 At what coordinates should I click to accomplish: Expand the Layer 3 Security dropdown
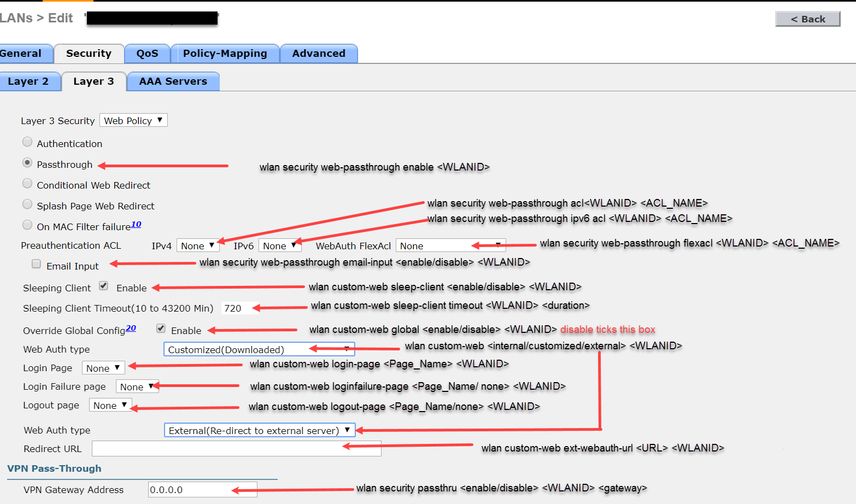tap(133, 120)
